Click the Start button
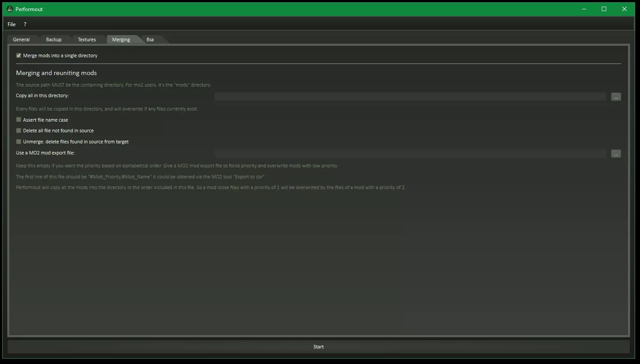640x364 pixels. 319,347
